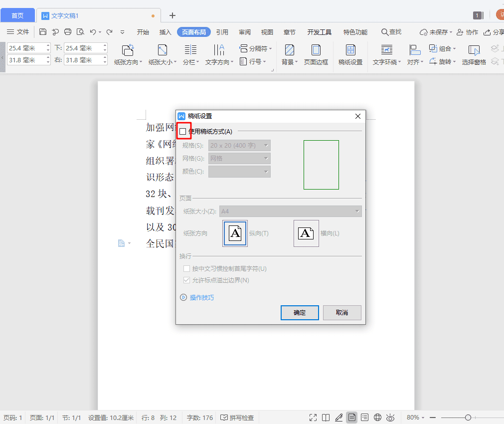This screenshot has height=424, width=504.
Task: Open paper size (纸张大小) tool
Action: pyautogui.click(x=163, y=55)
